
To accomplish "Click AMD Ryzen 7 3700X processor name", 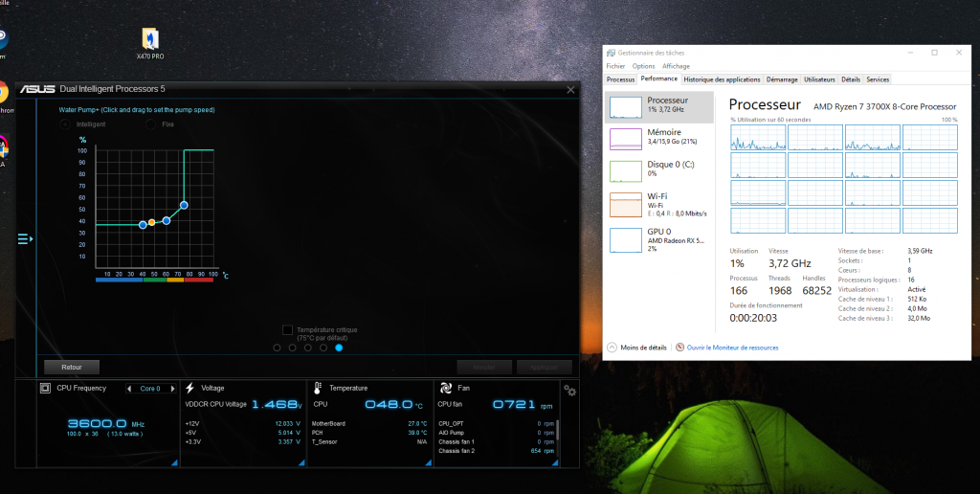I will tap(885, 107).
